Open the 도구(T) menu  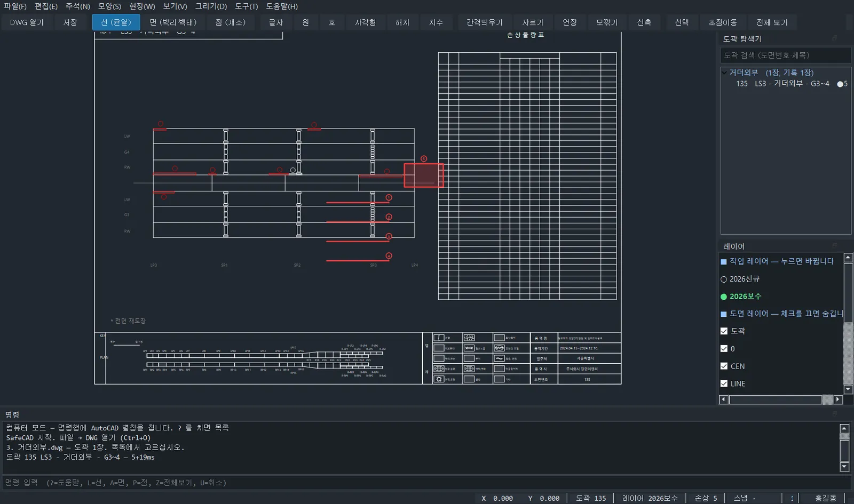(247, 6)
